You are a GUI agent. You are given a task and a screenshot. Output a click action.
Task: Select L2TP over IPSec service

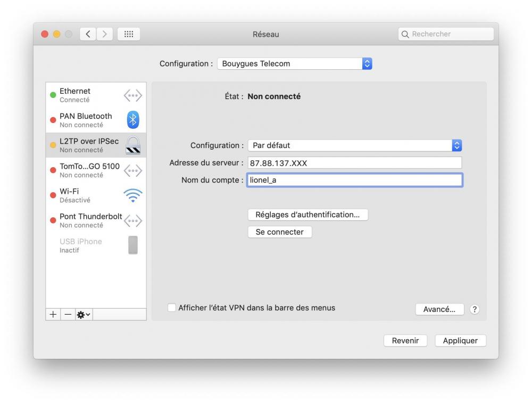click(96, 145)
